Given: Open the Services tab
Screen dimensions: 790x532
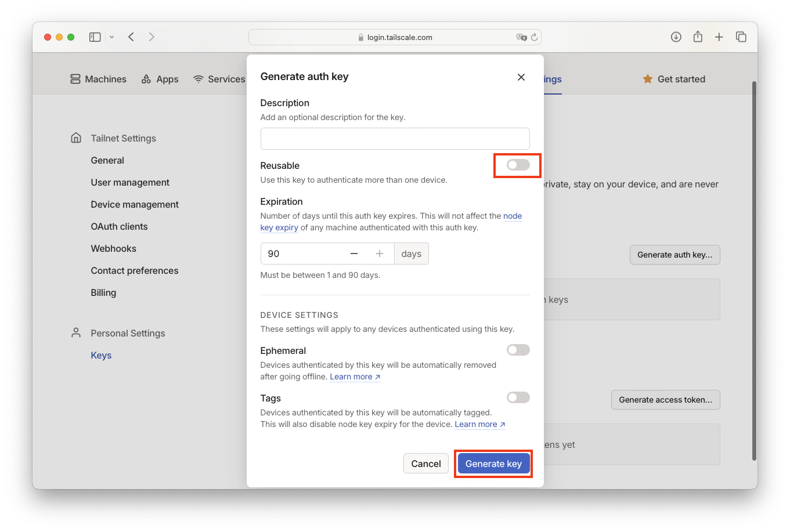Looking at the screenshot, I should click(x=219, y=79).
